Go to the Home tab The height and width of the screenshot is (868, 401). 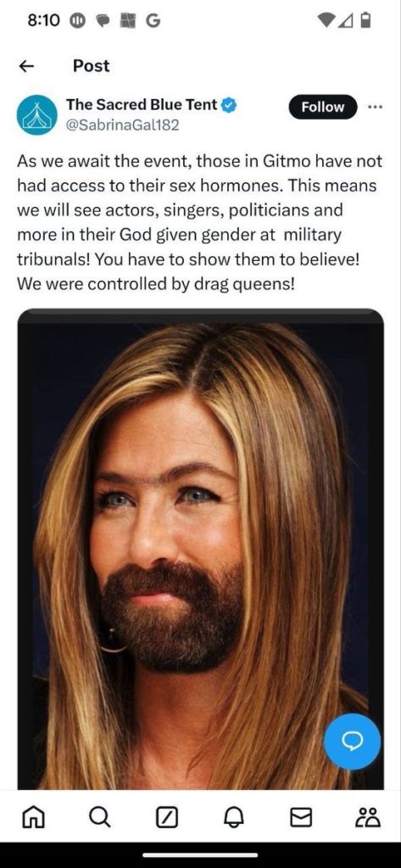click(x=33, y=817)
